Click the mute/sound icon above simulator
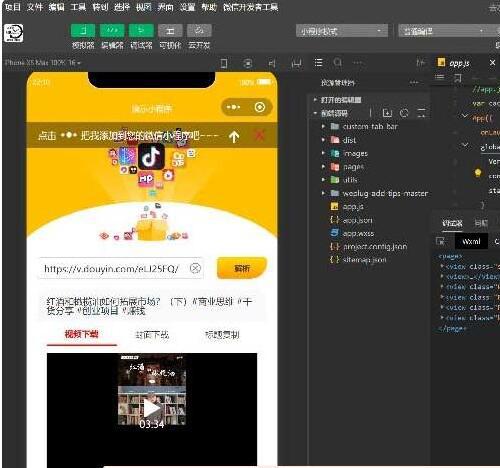The width and height of the screenshot is (500, 468). tap(272, 63)
